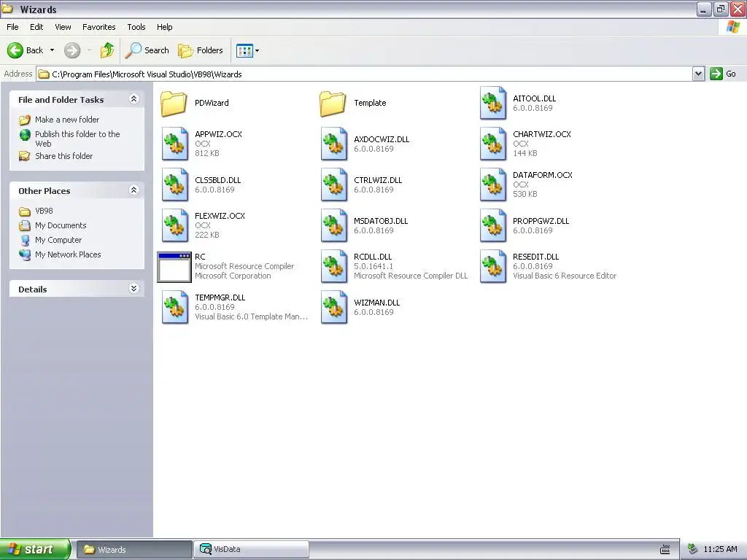The width and height of the screenshot is (747, 560).
Task: Click Share this folder link
Action: pyautogui.click(x=64, y=156)
